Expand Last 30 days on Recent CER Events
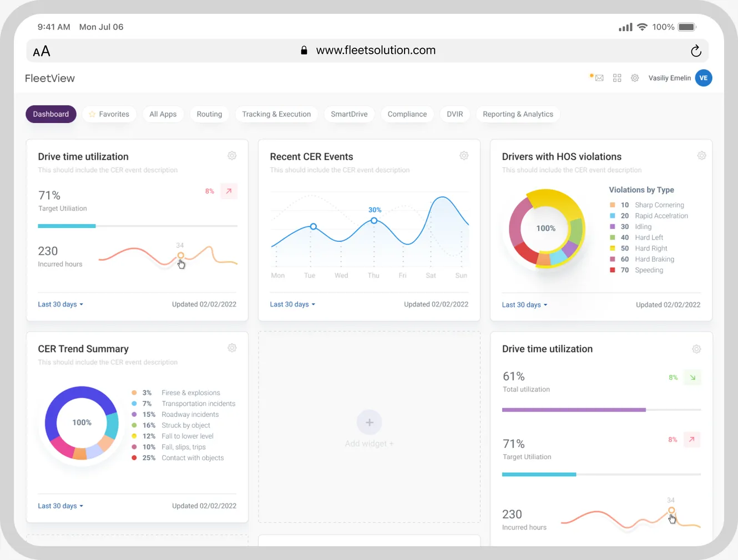Viewport: 738px width, 560px height. coord(292,304)
